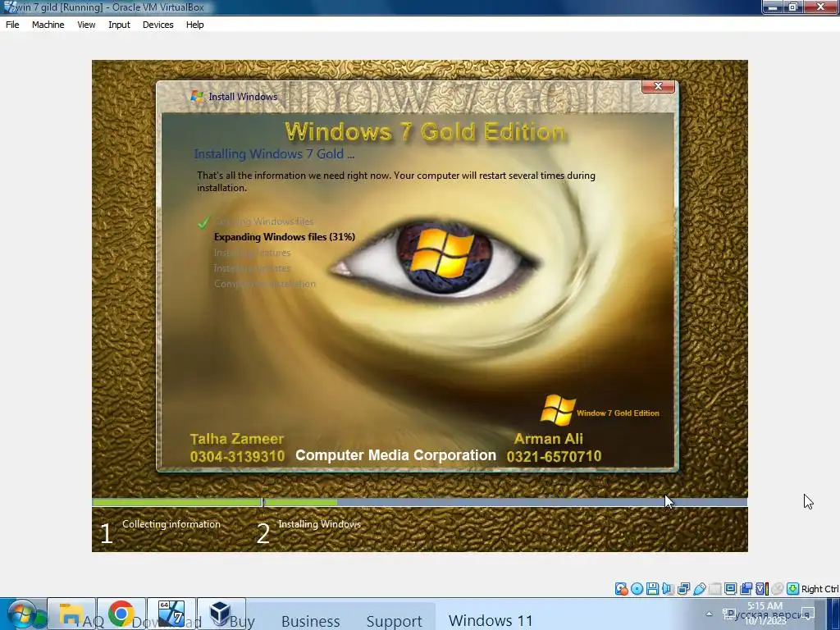The width and height of the screenshot is (840, 630).
Task: Click the Collecting information stage label
Action: pos(171,524)
